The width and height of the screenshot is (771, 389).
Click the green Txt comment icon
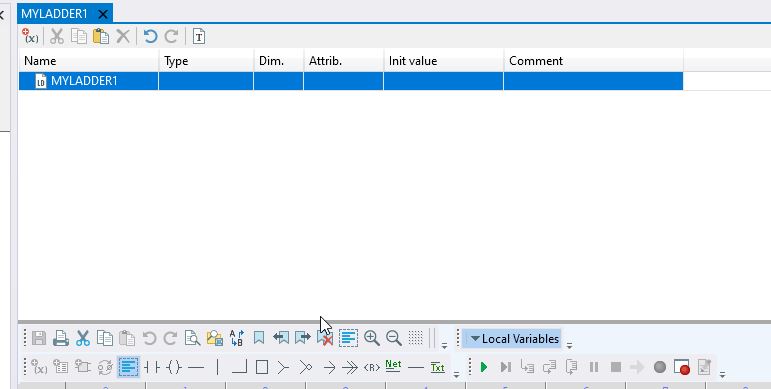click(437, 367)
